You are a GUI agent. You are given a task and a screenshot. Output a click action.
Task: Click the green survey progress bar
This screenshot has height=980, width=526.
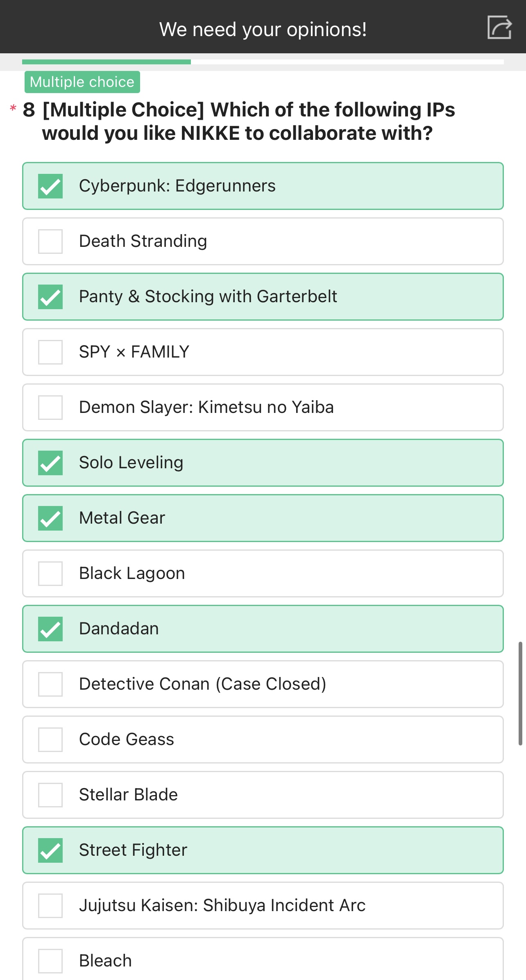(107, 62)
